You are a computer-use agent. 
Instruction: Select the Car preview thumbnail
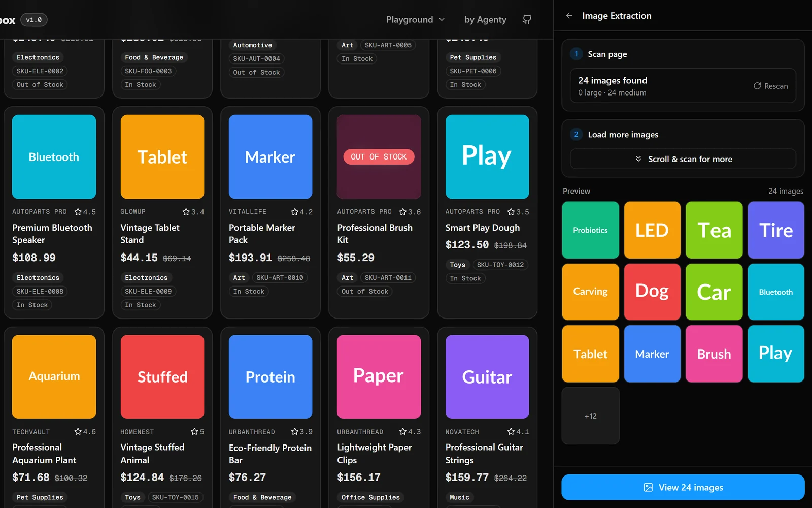point(714,292)
